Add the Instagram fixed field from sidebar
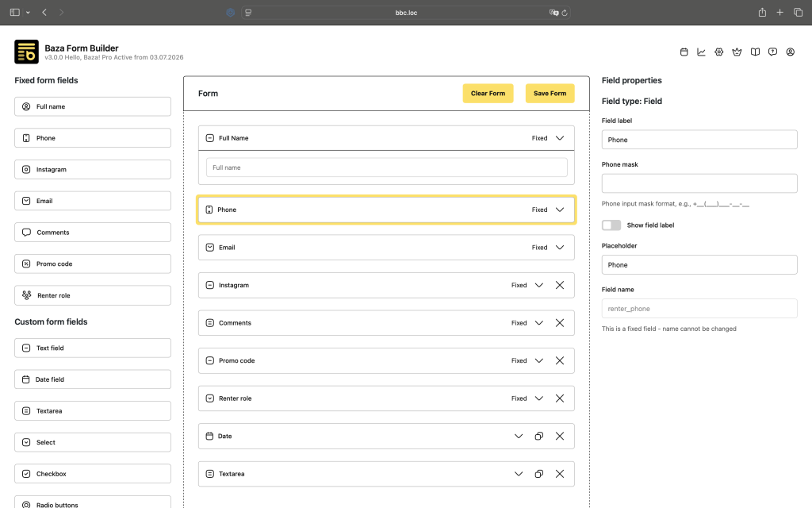The image size is (812, 508). 93,170
